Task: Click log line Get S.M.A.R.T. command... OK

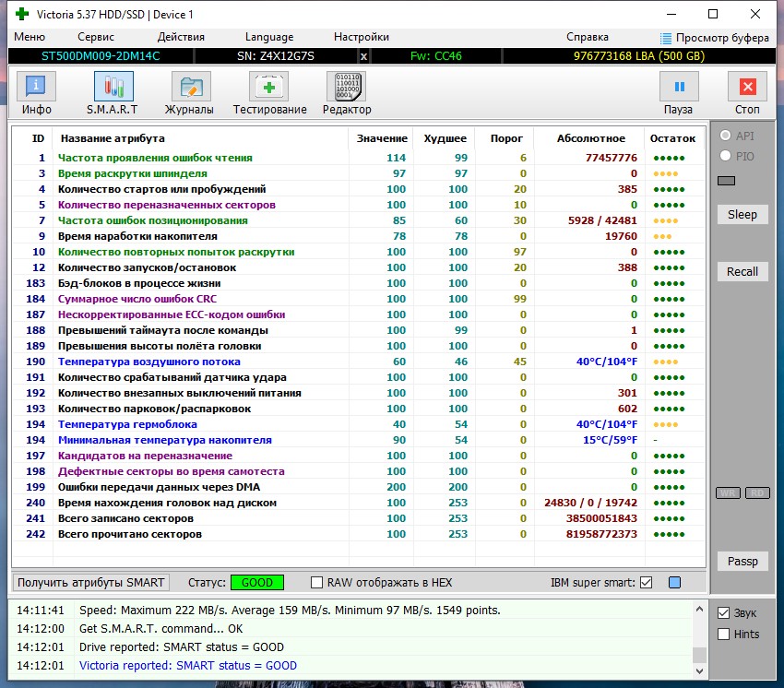Action: tap(161, 628)
